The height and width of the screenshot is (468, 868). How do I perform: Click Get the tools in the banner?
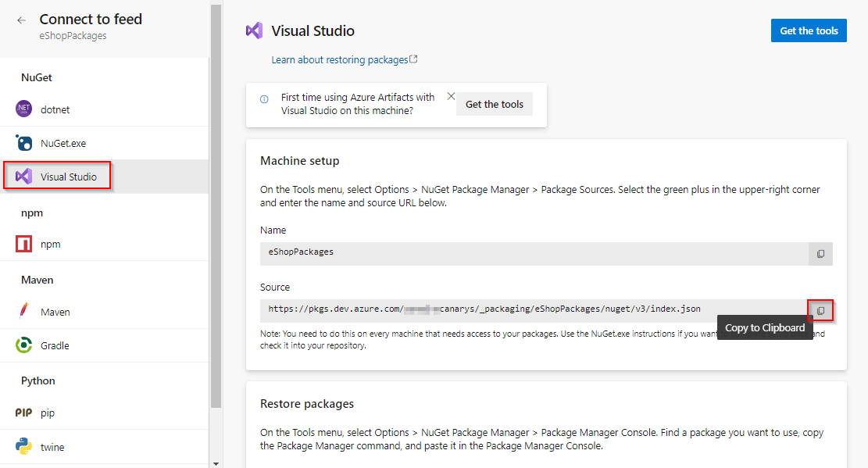pyautogui.click(x=495, y=104)
